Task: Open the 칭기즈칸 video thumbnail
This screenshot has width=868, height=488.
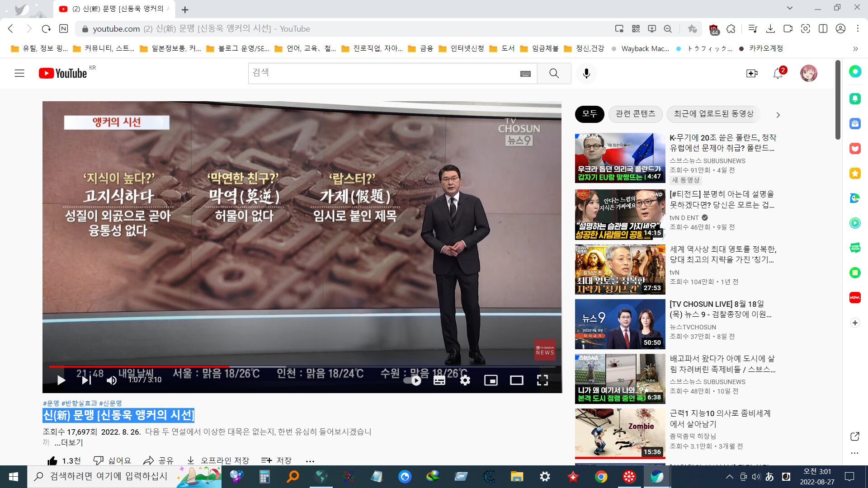Action: point(620,269)
